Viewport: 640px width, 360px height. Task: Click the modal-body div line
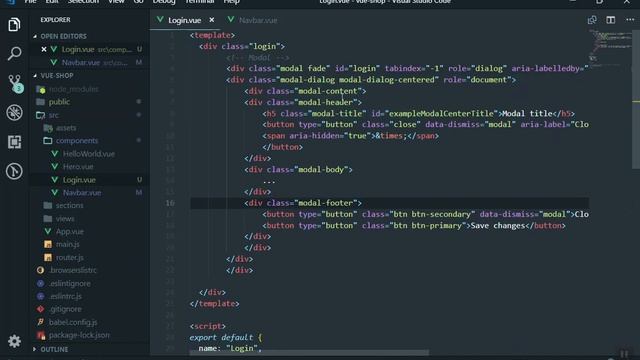click(298, 169)
